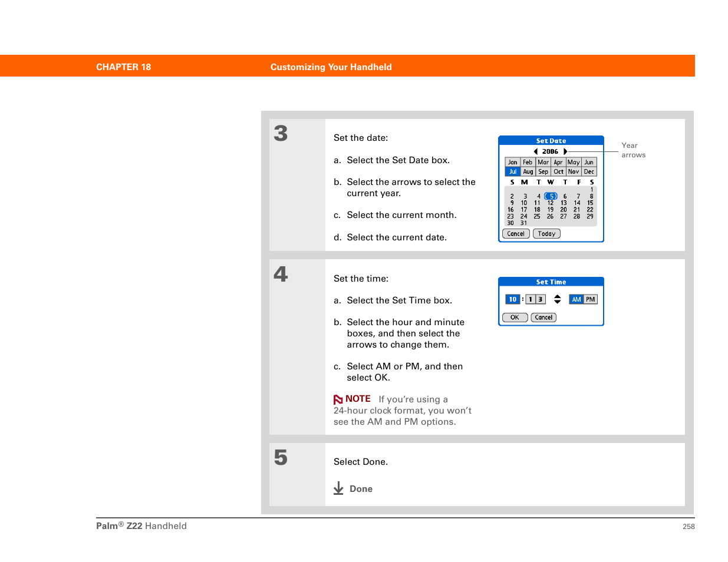The width and height of the screenshot is (728, 562).
Task: Pick day 20 in the calendar
Action: [x=564, y=210]
